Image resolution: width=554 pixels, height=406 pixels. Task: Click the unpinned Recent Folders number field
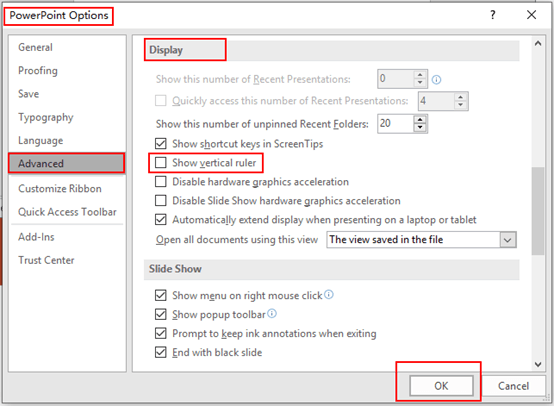point(395,124)
